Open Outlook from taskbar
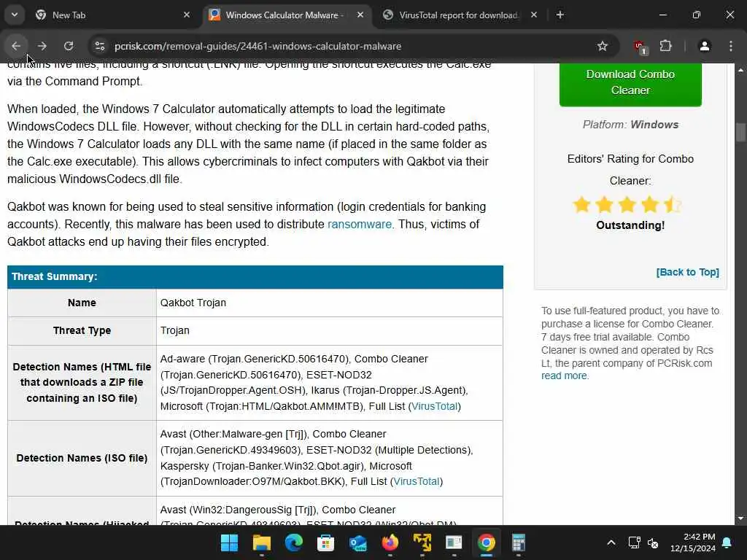This screenshot has height=560, width=747. [x=357, y=542]
